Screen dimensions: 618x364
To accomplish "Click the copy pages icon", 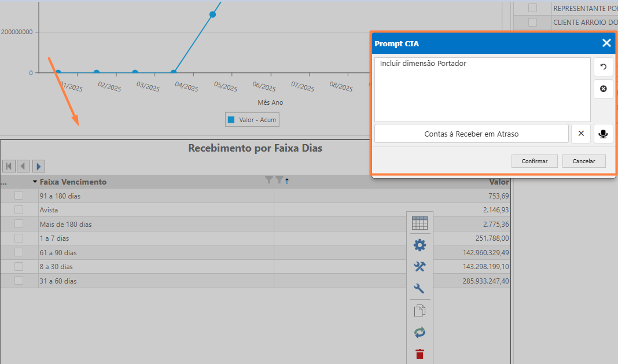I will coord(420,311).
